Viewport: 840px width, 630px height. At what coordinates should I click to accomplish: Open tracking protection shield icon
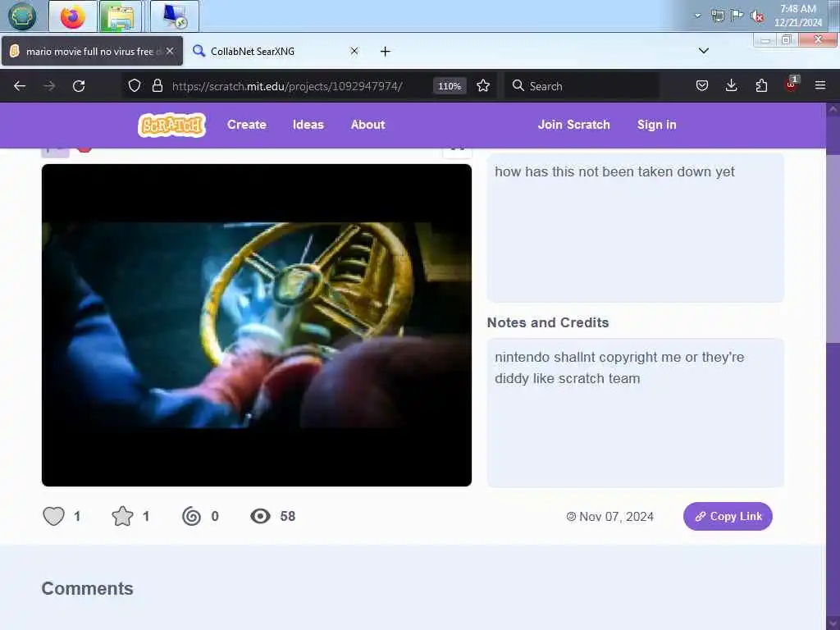point(135,85)
